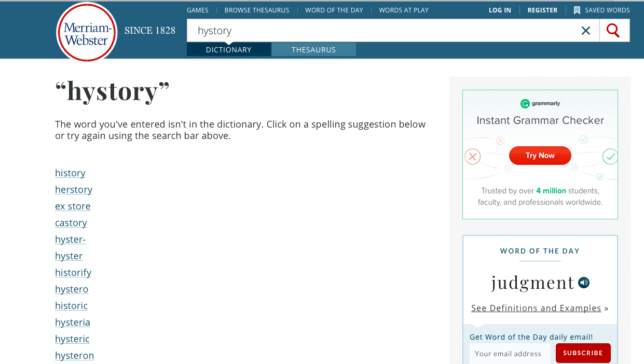Open the Words at Play section
The width and height of the screenshot is (644, 364).
[x=404, y=10]
